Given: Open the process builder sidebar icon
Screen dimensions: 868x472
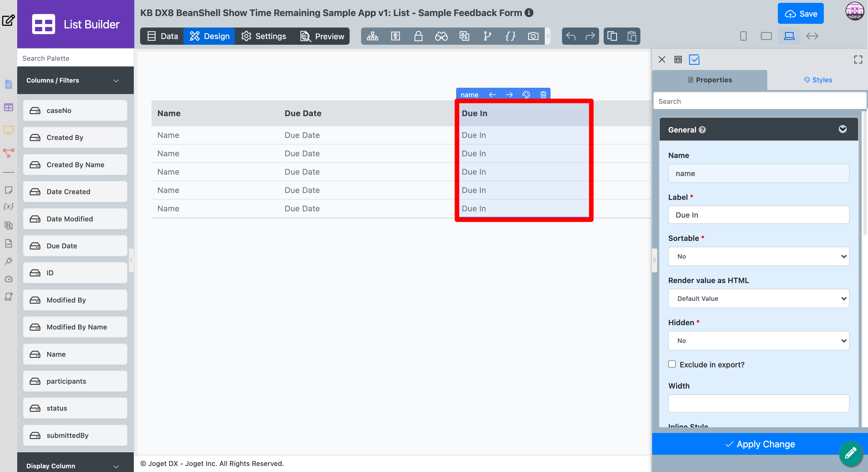Looking at the screenshot, I should point(8,153).
